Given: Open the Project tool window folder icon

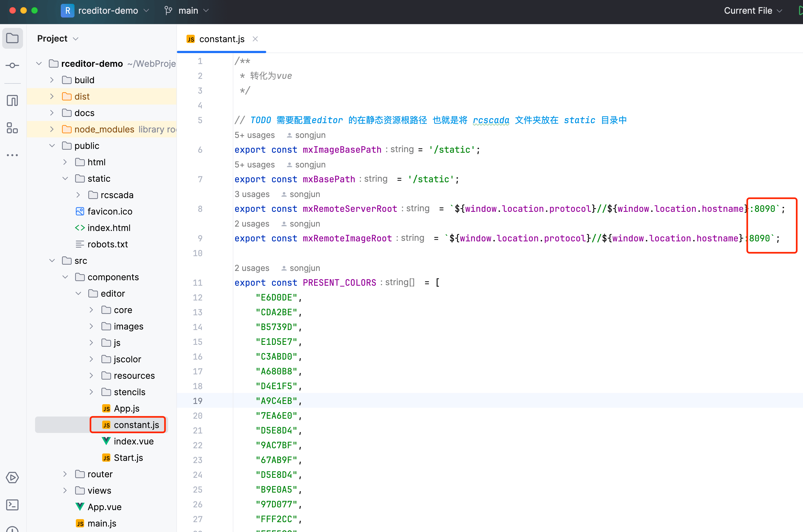Looking at the screenshot, I should [x=13, y=38].
